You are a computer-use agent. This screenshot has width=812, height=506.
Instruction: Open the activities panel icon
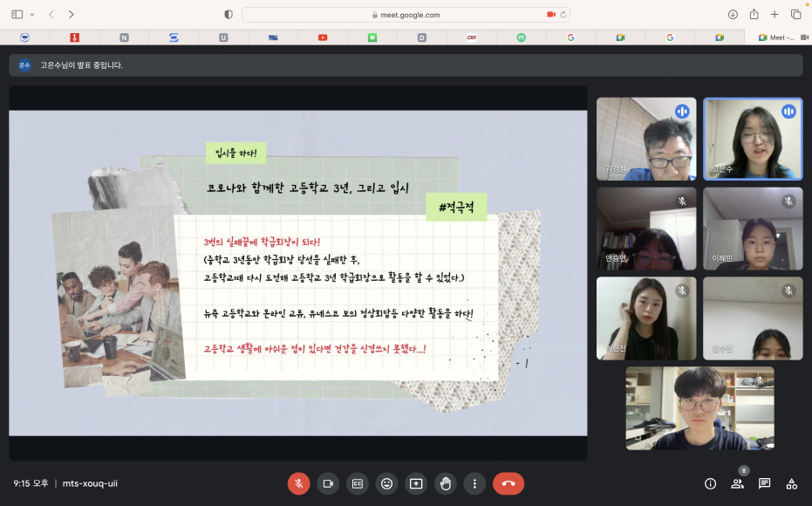[791, 483]
